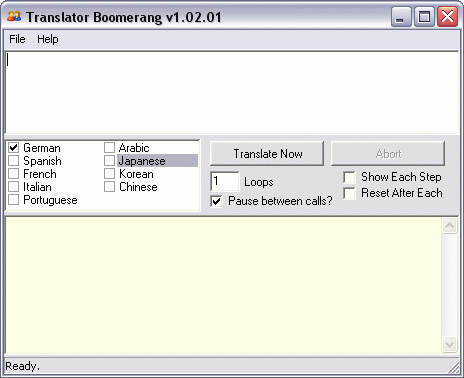
Task: Click the output scrollbar up arrow
Action: point(449,226)
